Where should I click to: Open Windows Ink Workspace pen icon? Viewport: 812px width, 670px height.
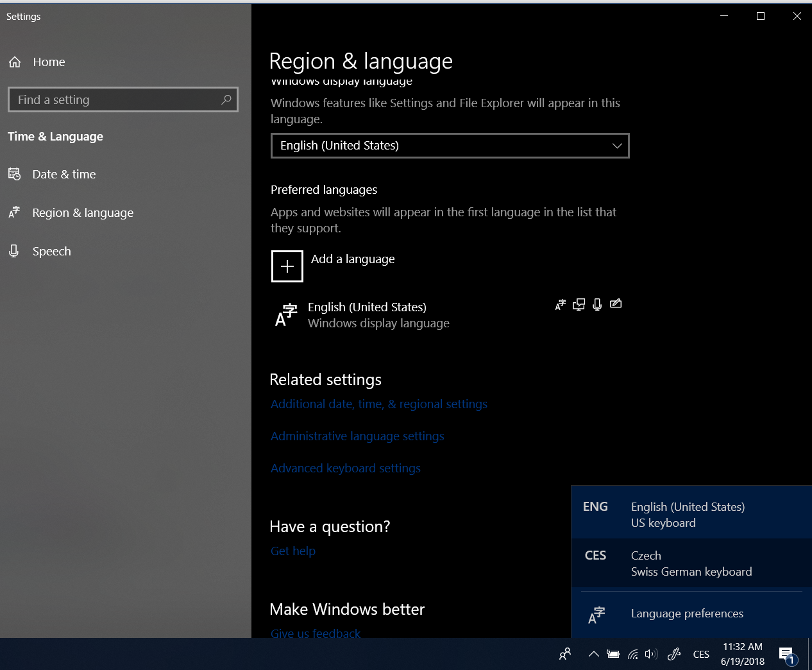[x=674, y=655]
